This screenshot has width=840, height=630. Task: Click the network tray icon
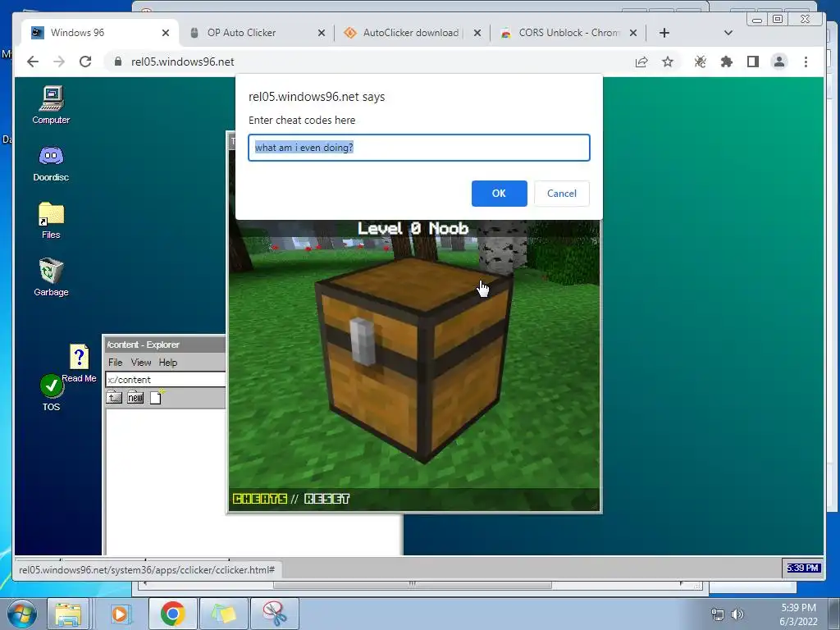pyautogui.click(x=717, y=614)
